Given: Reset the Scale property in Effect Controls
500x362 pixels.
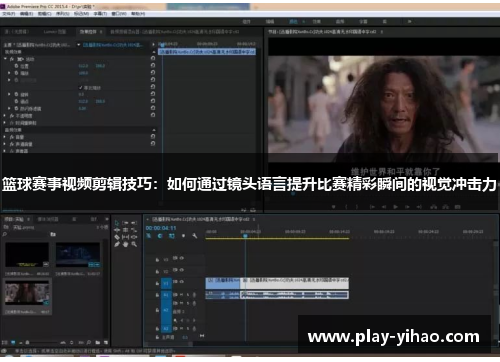Looking at the screenshot, I should click(x=153, y=73).
